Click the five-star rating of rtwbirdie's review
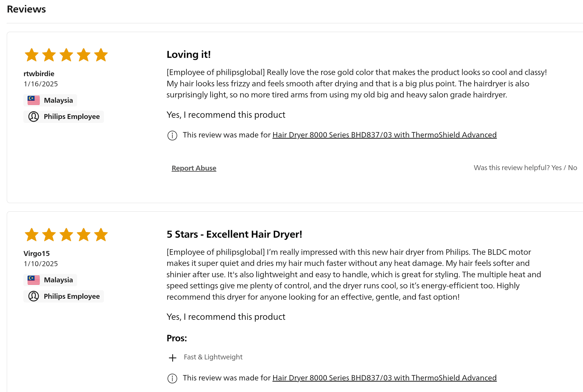 (66, 55)
